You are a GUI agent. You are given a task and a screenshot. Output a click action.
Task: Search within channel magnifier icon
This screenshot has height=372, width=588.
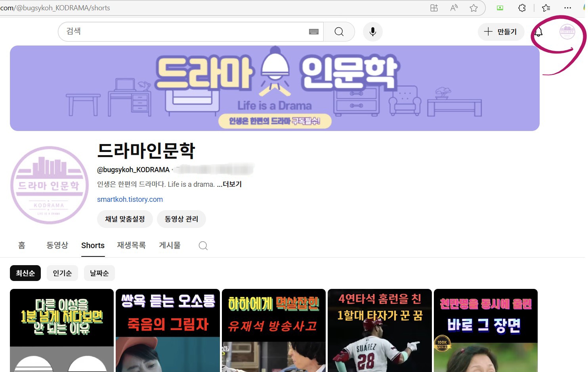(x=203, y=246)
